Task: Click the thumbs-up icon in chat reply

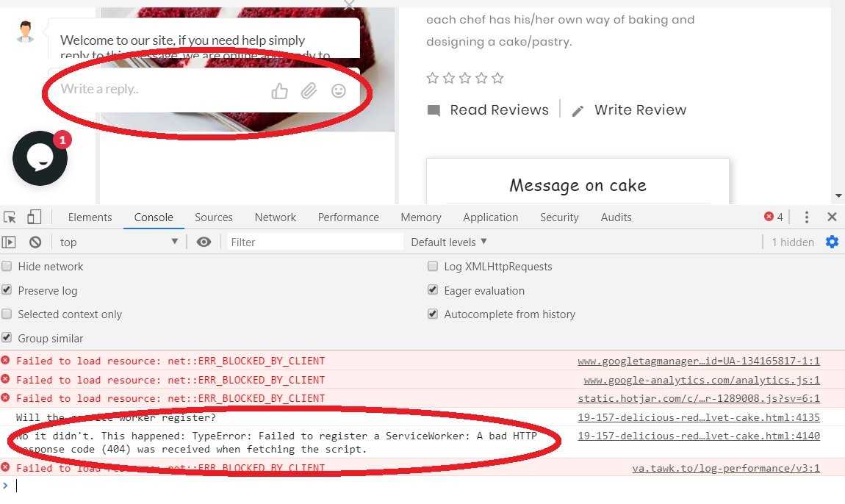Action: click(279, 91)
